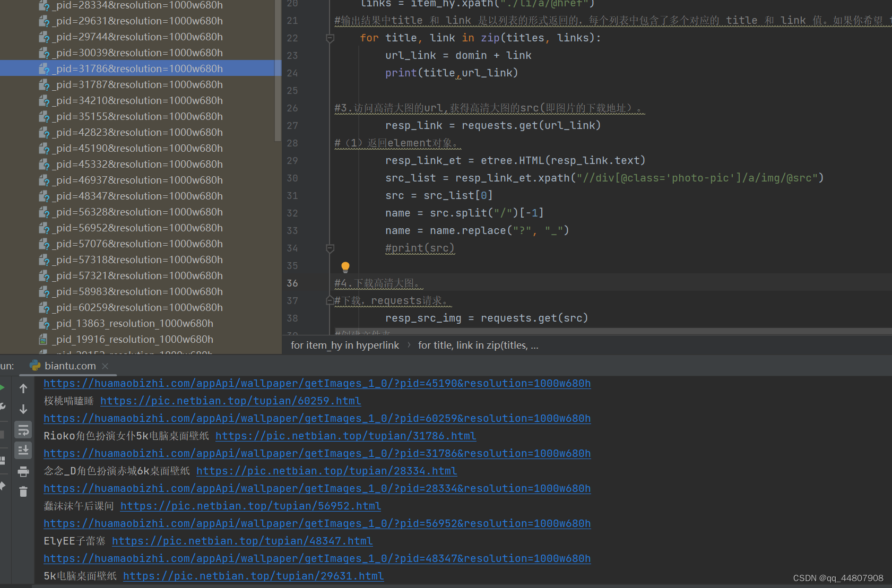Collapse the code region at line 34
Screen dimensions: 892x588
330,248
